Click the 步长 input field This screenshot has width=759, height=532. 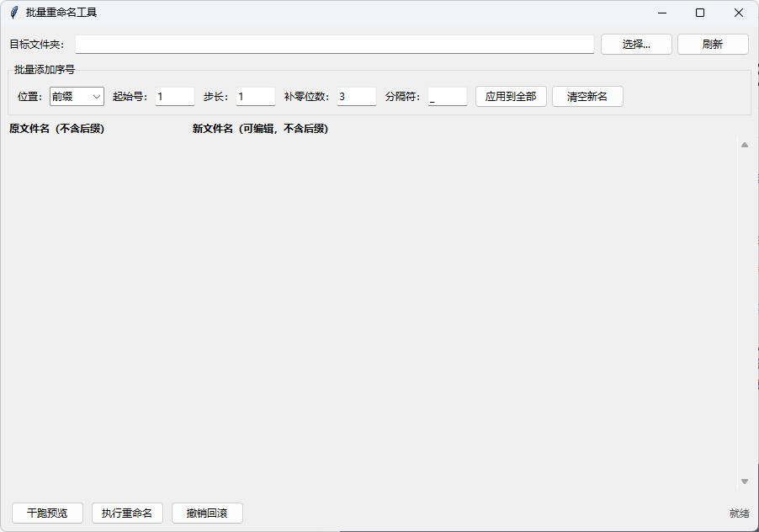click(256, 96)
